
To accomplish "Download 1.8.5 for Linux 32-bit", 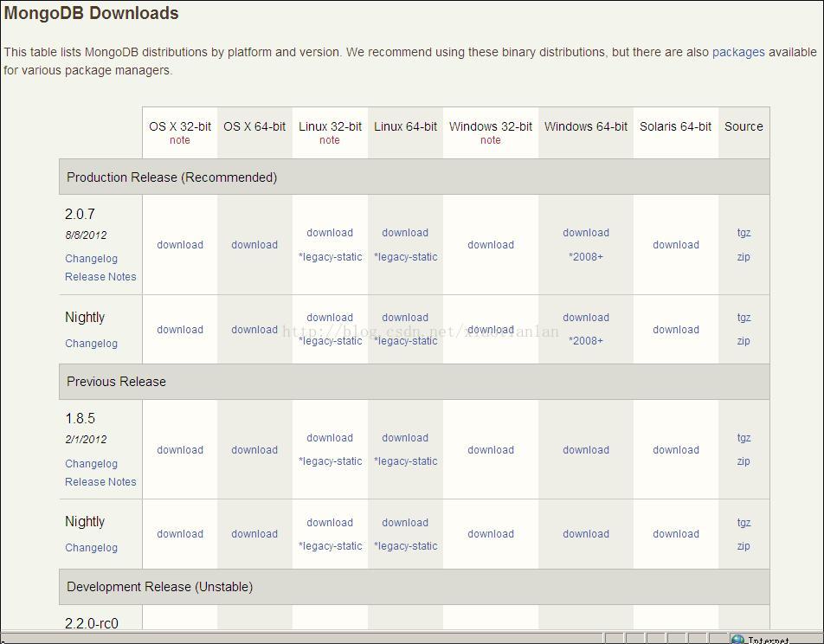I will click(x=330, y=438).
